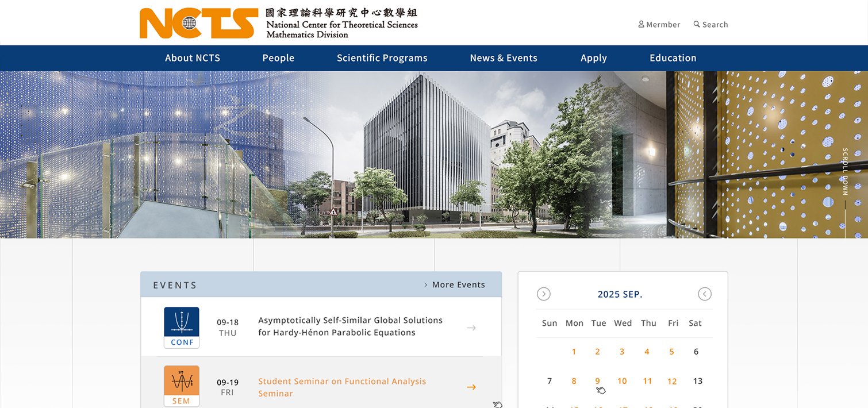This screenshot has height=408, width=868.
Task: Select September 3 on the calendar
Action: pos(622,352)
